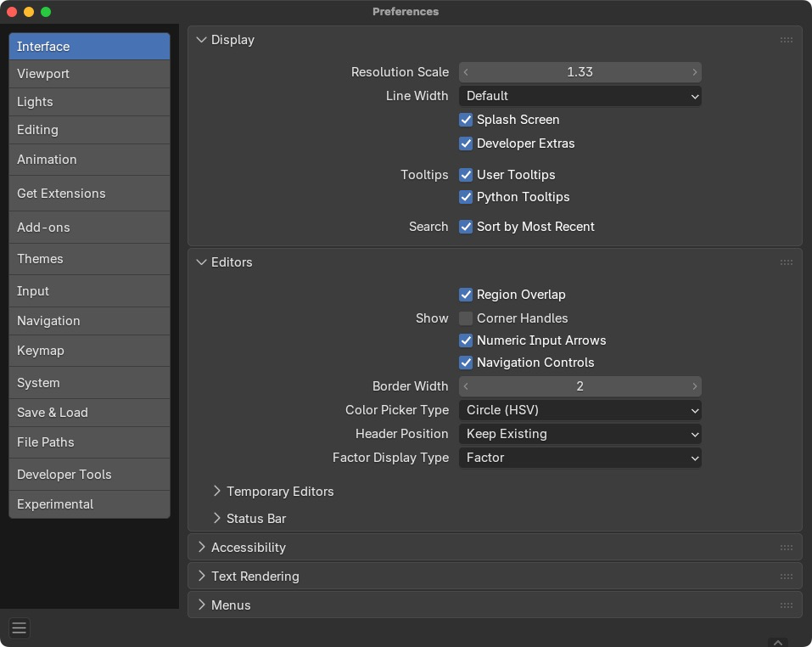Enable Corner Handles checkbox
This screenshot has height=647, width=812.
[466, 318]
